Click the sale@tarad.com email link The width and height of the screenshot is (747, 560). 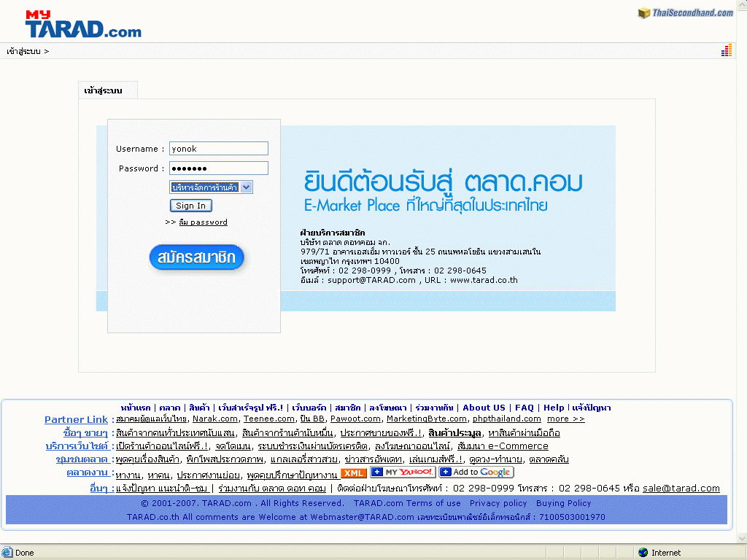point(681,489)
